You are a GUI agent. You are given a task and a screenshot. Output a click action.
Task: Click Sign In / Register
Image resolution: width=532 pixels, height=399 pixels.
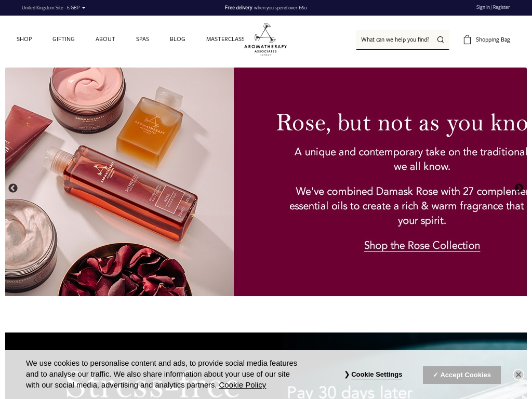click(x=493, y=7)
